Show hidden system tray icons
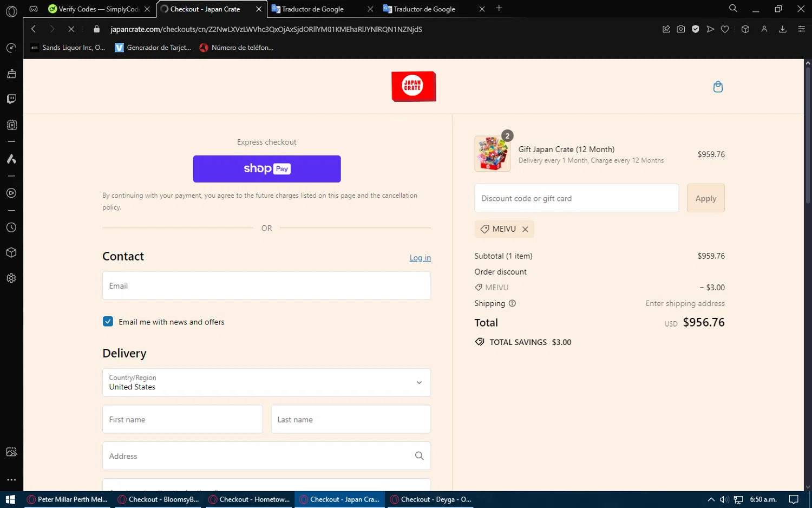 711,499
